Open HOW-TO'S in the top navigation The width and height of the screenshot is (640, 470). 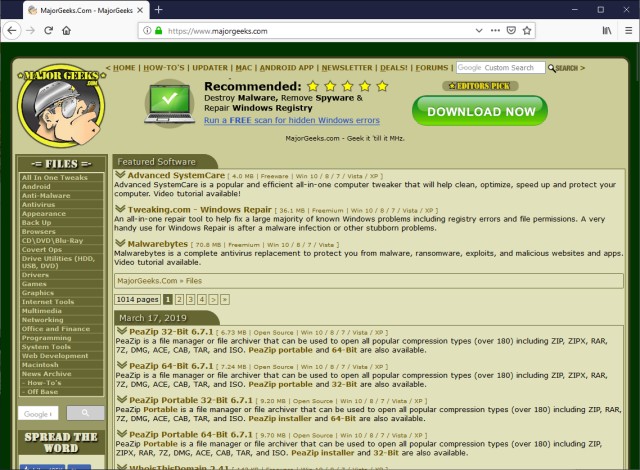coord(164,68)
